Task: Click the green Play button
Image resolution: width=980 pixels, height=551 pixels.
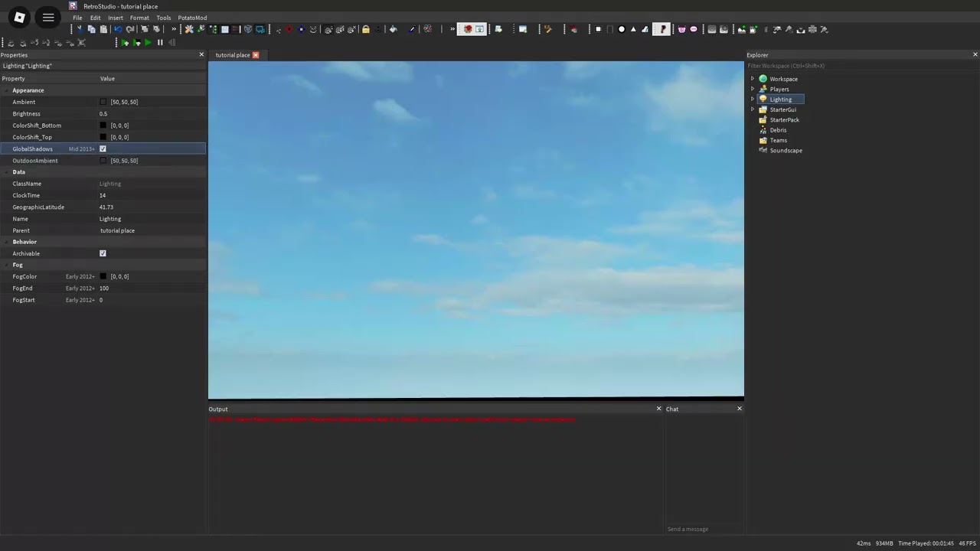Action: coord(148,42)
